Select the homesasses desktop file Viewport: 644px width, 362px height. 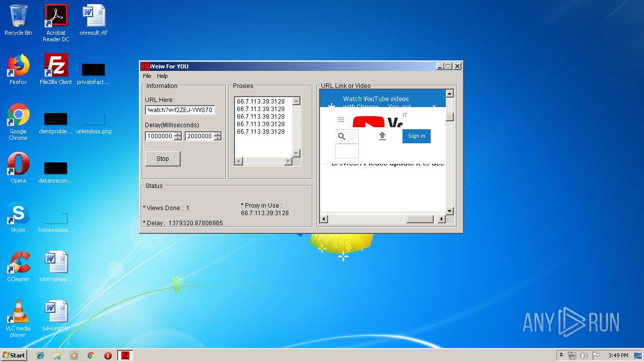(56, 221)
